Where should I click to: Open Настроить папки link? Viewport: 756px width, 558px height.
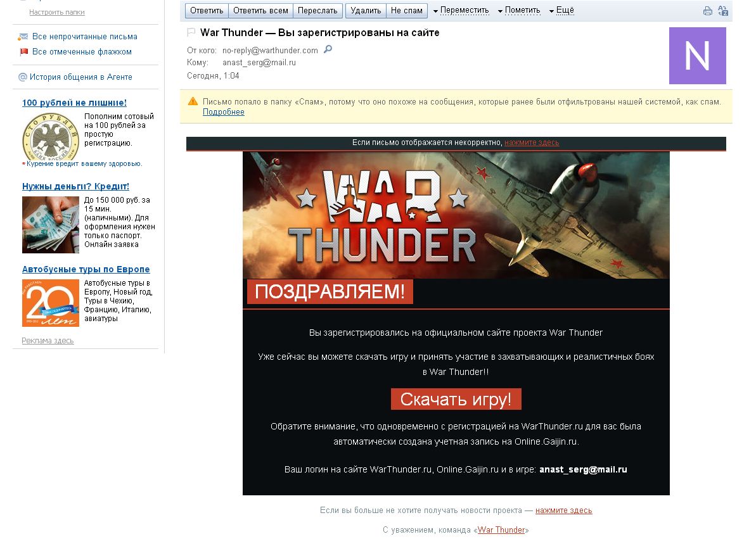[57, 12]
